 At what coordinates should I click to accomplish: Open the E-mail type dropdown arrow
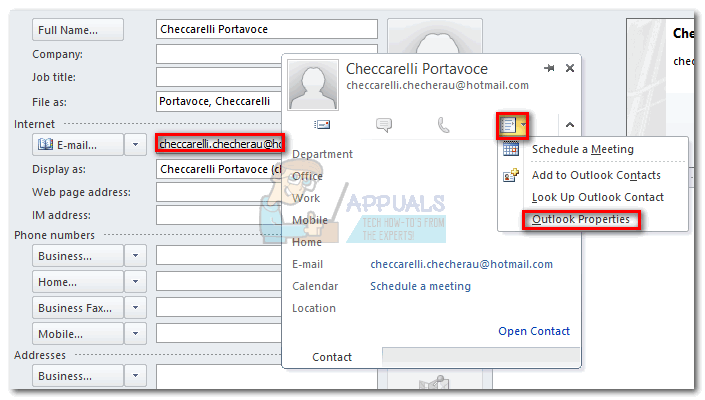pos(135,145)
